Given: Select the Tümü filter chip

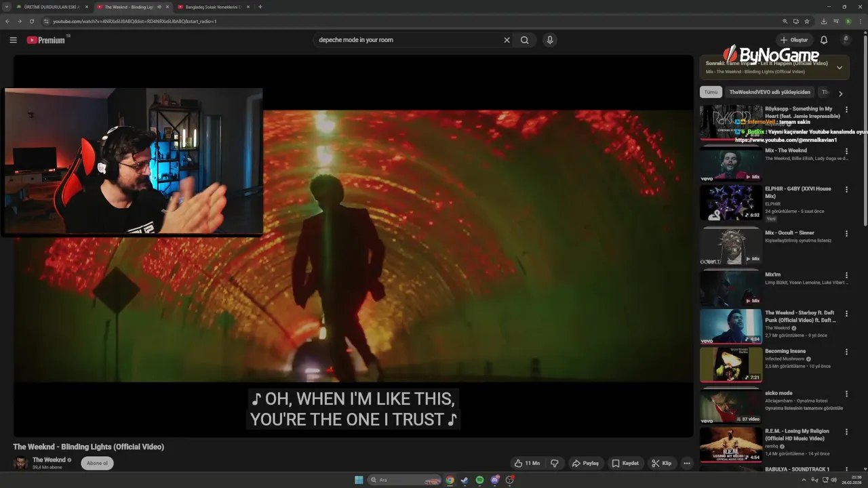Looking at the screenshot, I should point(711,92).
